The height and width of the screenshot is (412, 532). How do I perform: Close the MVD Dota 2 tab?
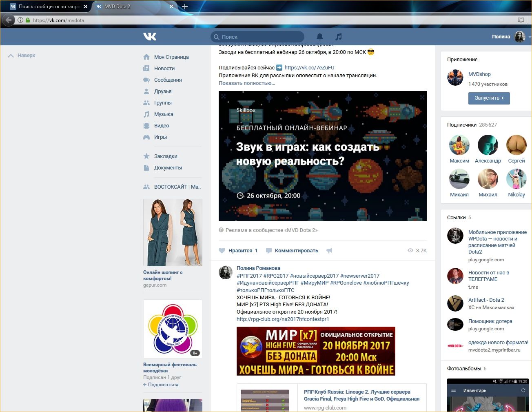click(171, 7)
